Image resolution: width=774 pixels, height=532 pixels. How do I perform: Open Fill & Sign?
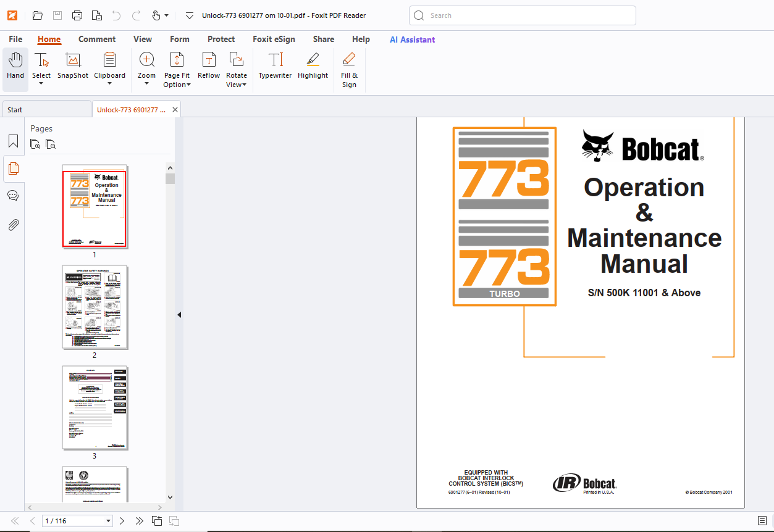tap(349, 69)
